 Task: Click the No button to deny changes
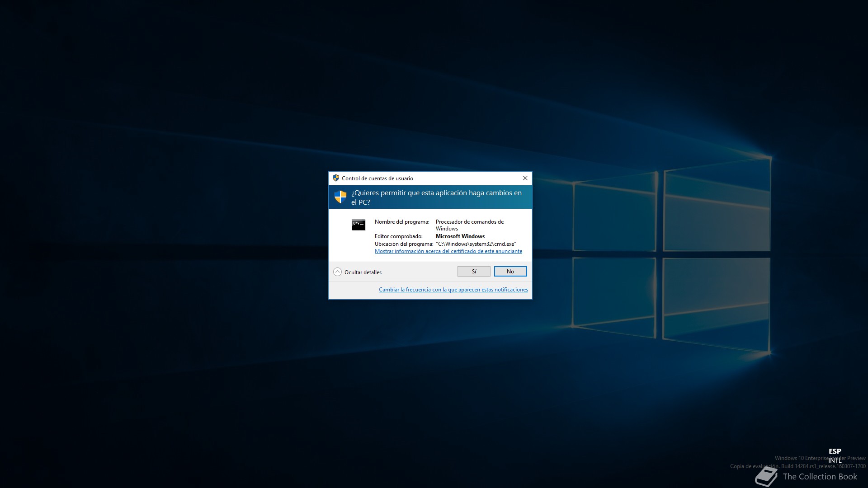tap(510, 271)
